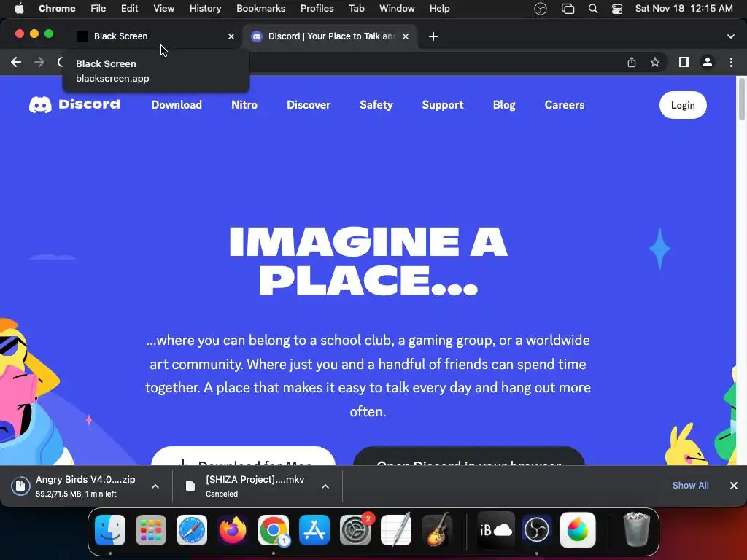Viewport: 747px width, 560px height.
Task: Close the Discord tab
Action: (406, 36)
